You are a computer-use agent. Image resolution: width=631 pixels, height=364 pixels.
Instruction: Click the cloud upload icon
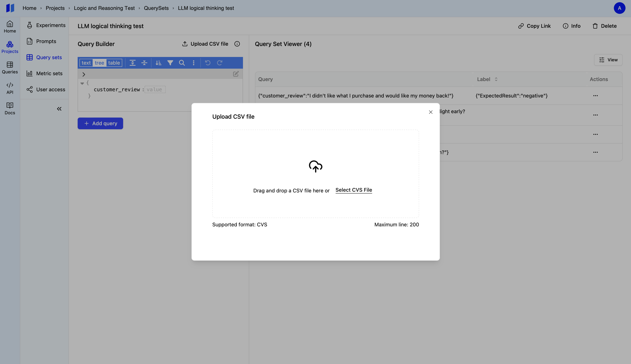point(315,166)
